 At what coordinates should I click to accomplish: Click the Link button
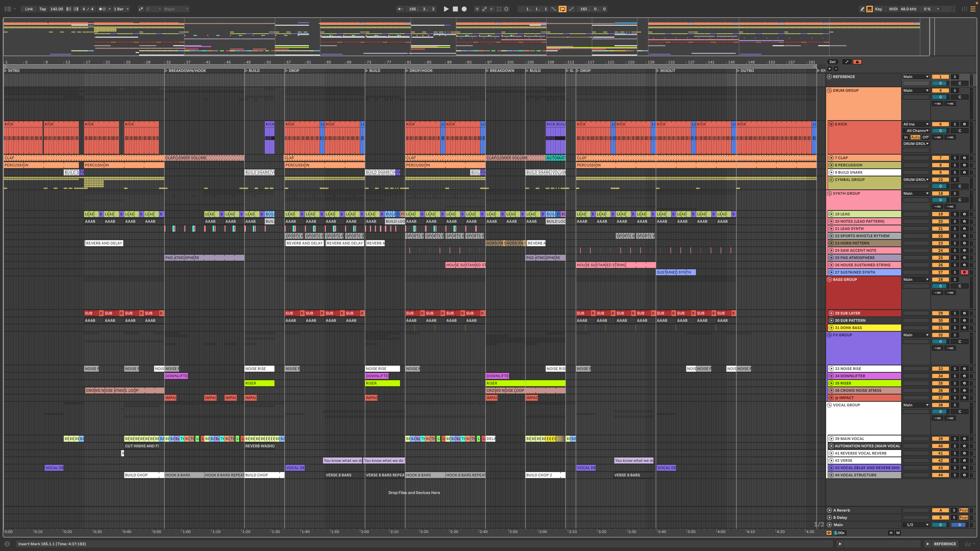[x=29, y=9]
